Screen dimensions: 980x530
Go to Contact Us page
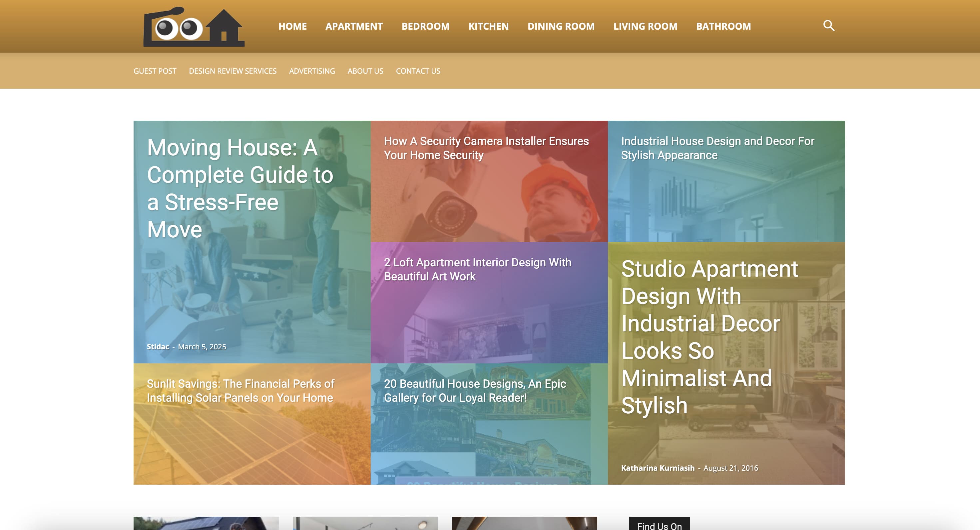point(418,71)
